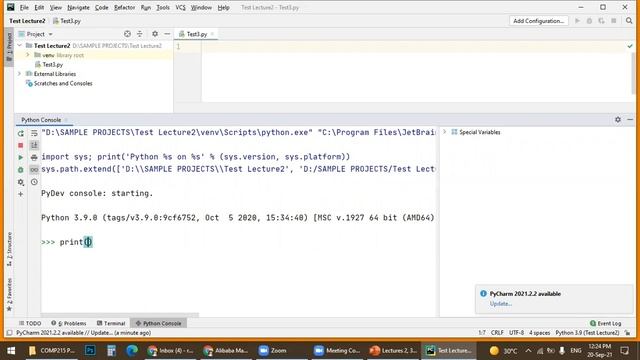Click the status bar lock icon
640x360 pixels.
point(628,333)
